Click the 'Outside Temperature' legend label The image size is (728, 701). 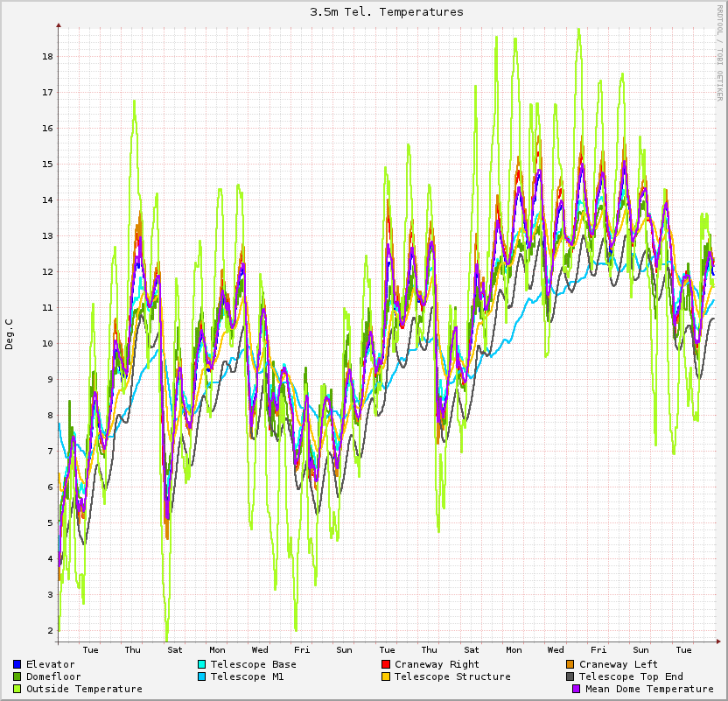click(x=84, y=689)
